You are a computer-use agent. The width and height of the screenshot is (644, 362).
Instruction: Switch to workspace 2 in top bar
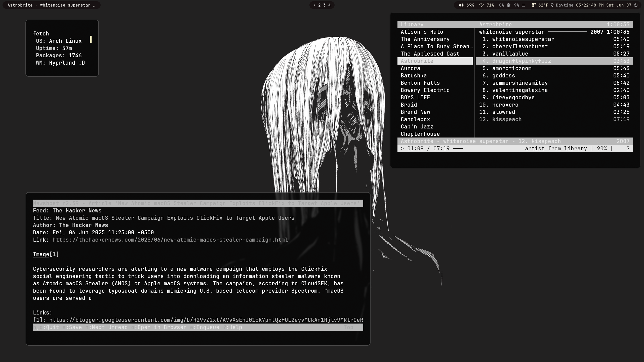coord(319,5)
